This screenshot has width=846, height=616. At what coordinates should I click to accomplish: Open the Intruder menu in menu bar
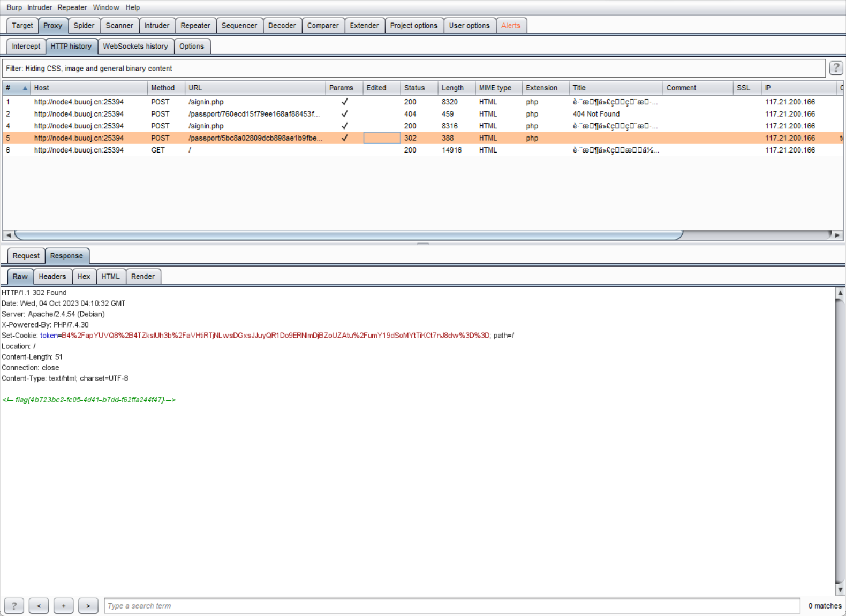click(40, 7)
